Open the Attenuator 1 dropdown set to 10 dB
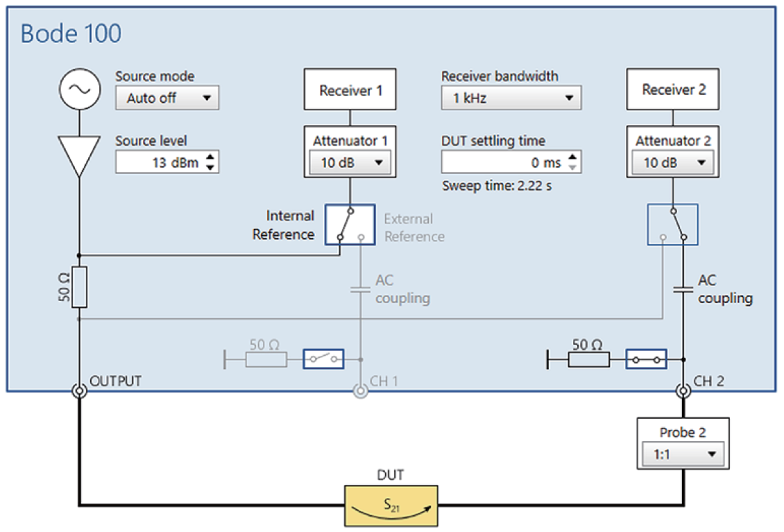Viewport: 784px width, 532px height. coord(350,162)
